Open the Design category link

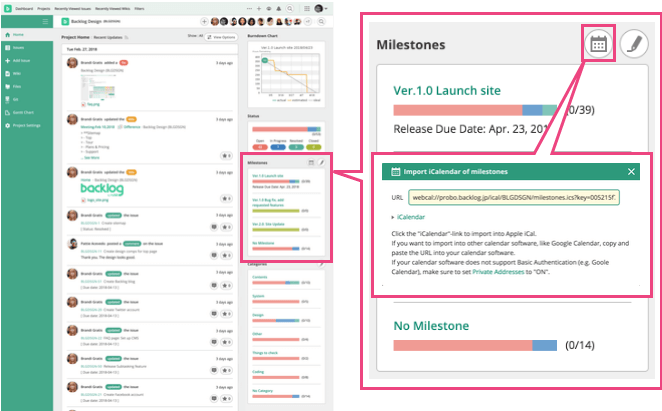(258, 315)
